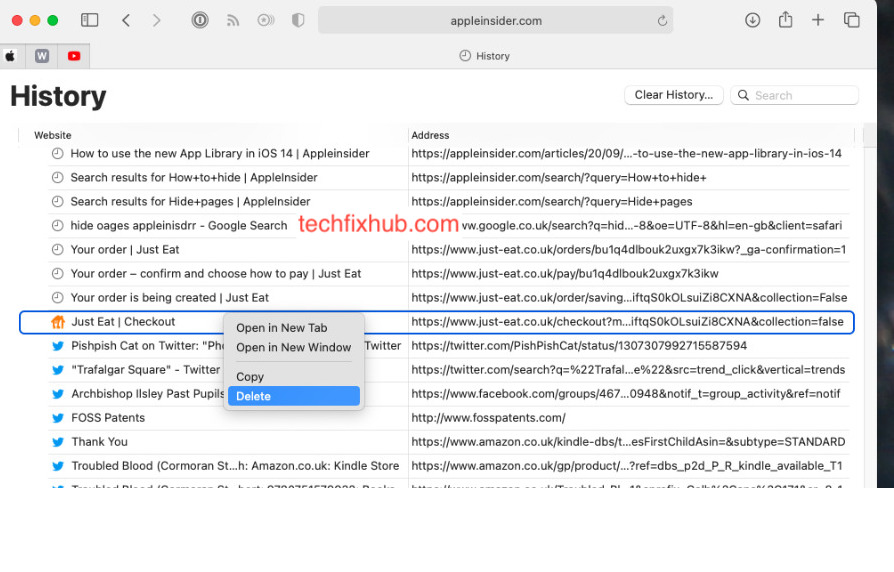Image resolution: width=894 pixels, height=572 pixels.
Task: Show downloads with the download icon
Action: pyautogui.click(x=752, y=21)
